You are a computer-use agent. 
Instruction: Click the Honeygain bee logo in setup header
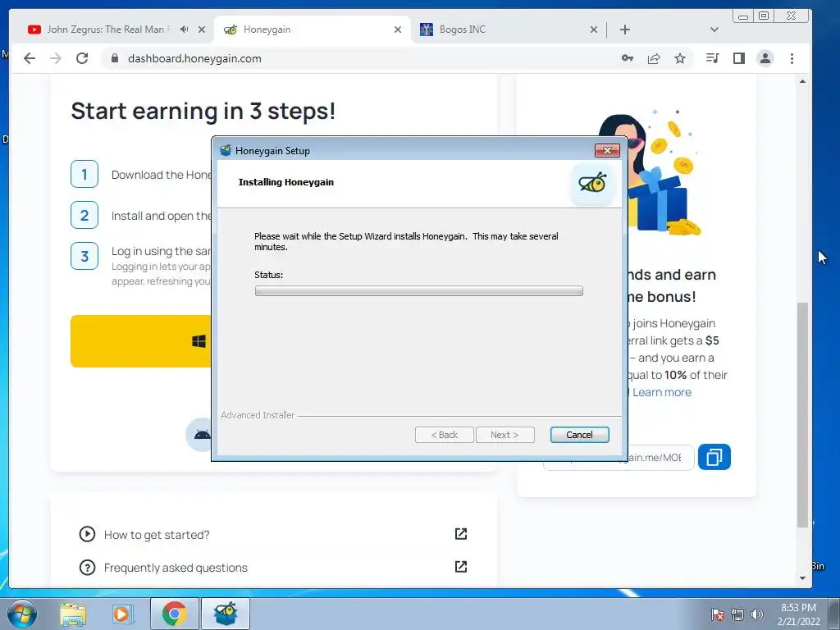tap(592, 183)
